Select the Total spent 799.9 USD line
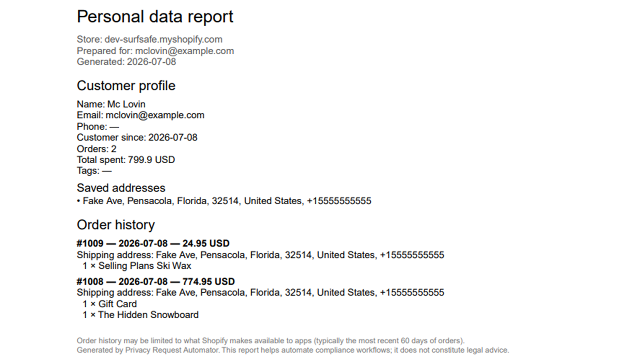644x362 pixels. click(x=126, y=160)
